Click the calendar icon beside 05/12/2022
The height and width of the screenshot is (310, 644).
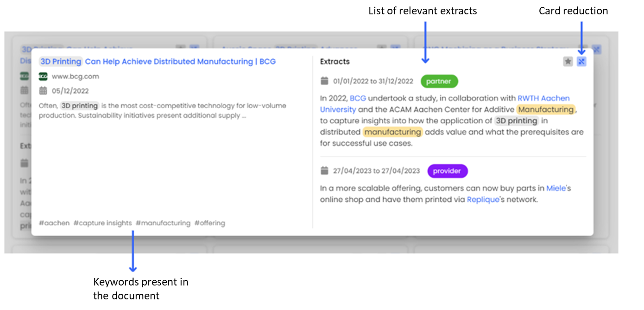click(x=43, y=91)
